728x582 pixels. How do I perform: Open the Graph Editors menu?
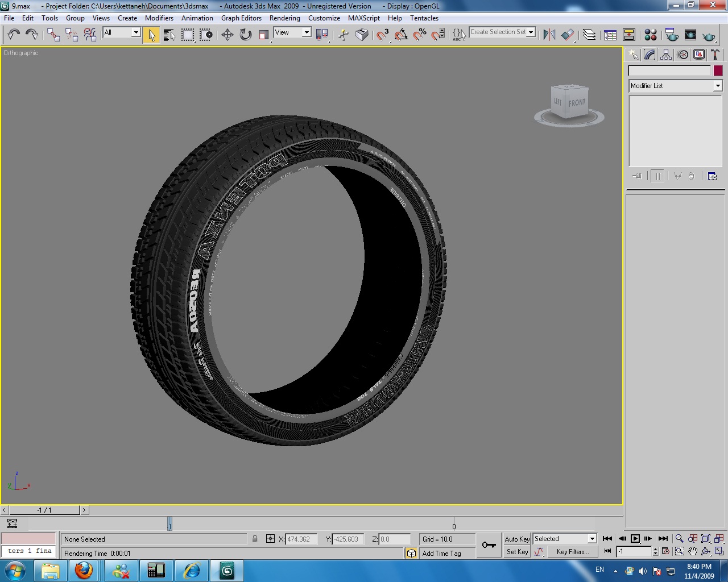pos(241,18)
